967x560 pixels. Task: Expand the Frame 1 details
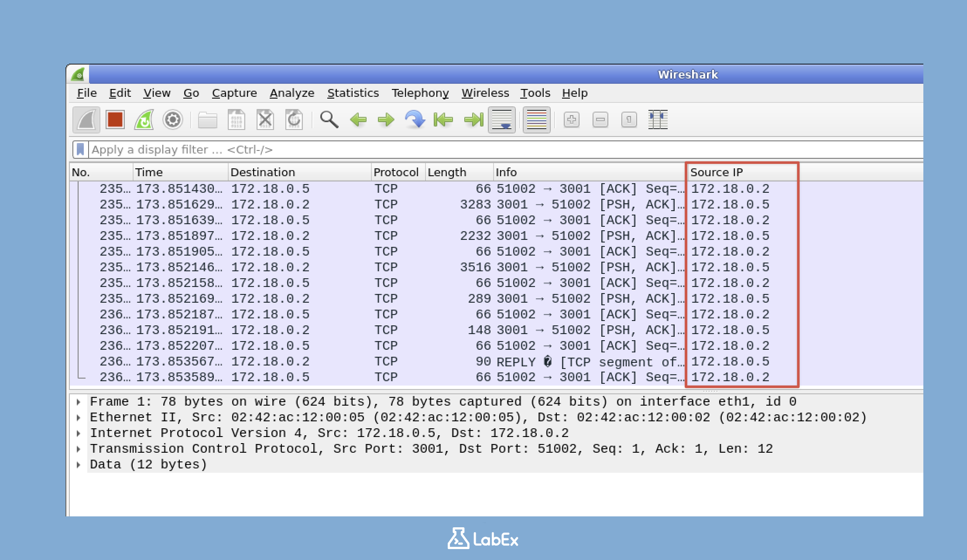(79, 402)
